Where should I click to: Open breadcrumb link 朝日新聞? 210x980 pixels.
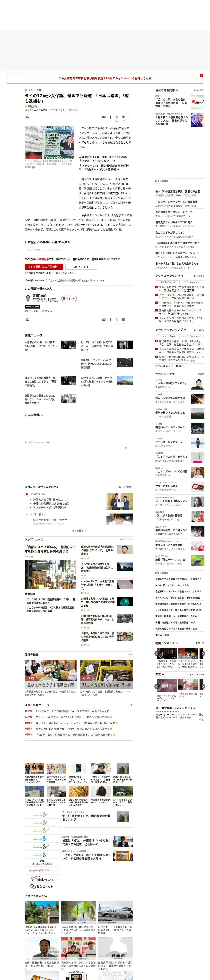pos(29,90)
